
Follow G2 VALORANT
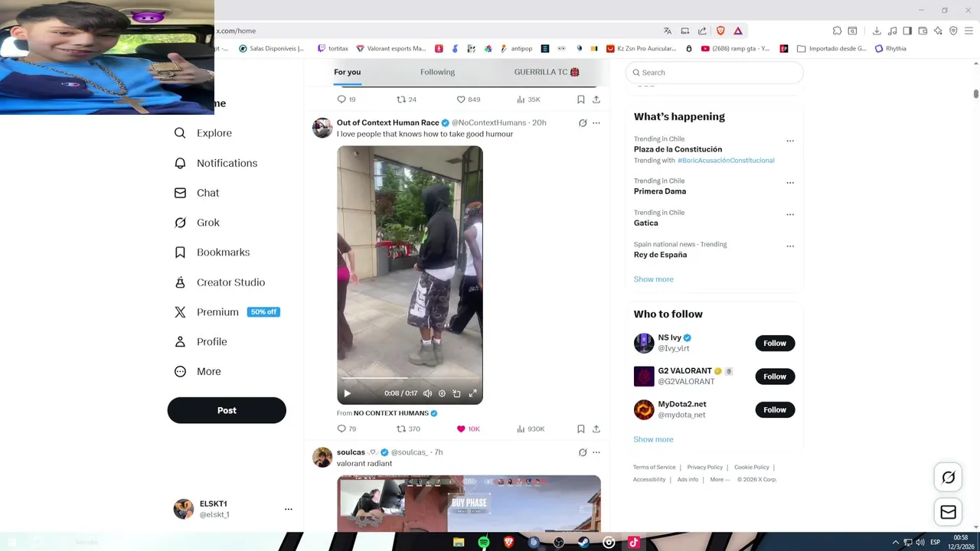point(775,377)
